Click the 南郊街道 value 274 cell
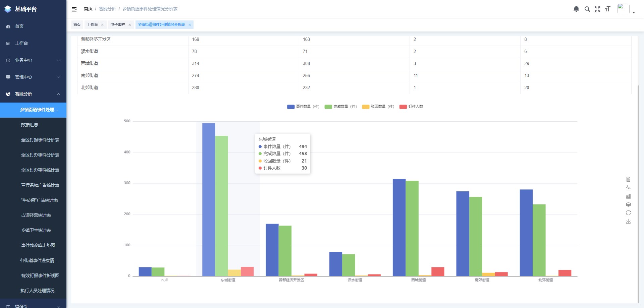Screen dimensions: 644x308 [244, 76]
